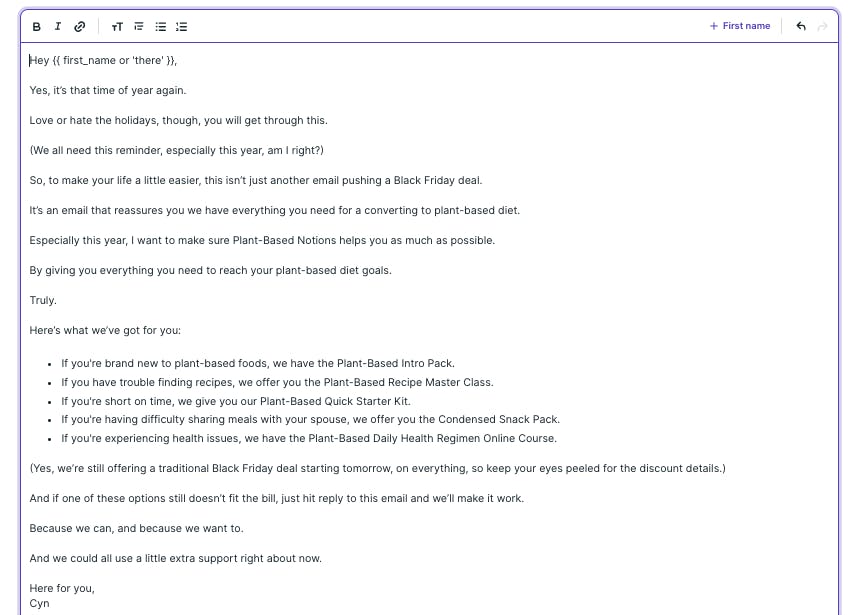Click on the 'Truly.' paragraph
This screenshot has width=860, height=615.
click(x=43, y=300)
